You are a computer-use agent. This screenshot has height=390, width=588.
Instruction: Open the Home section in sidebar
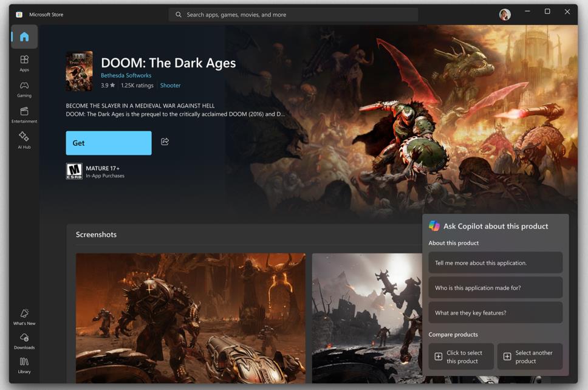pyautogui.click(x=24, y=36)
